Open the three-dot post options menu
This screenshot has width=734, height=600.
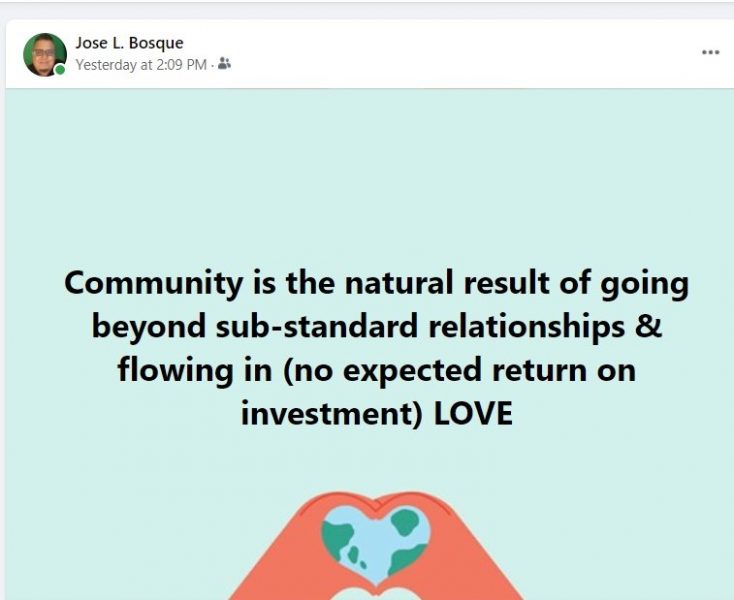pyautogui.click(x=710, y=52)
